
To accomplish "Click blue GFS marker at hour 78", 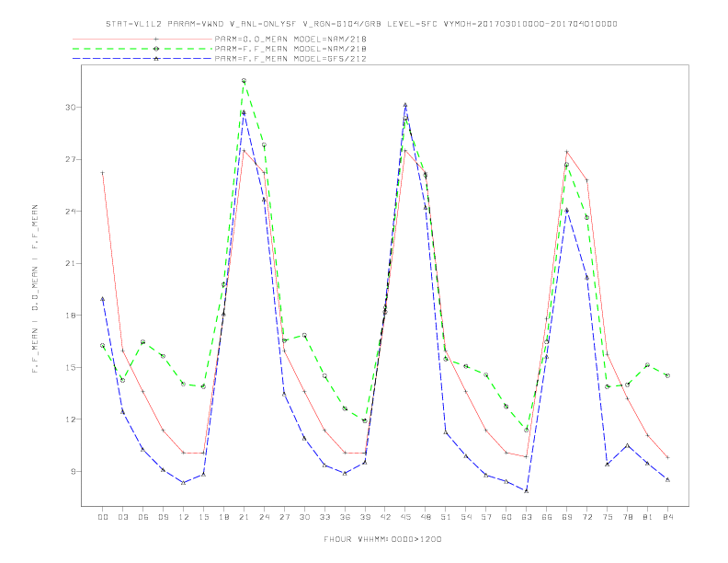I will (627, 445).
